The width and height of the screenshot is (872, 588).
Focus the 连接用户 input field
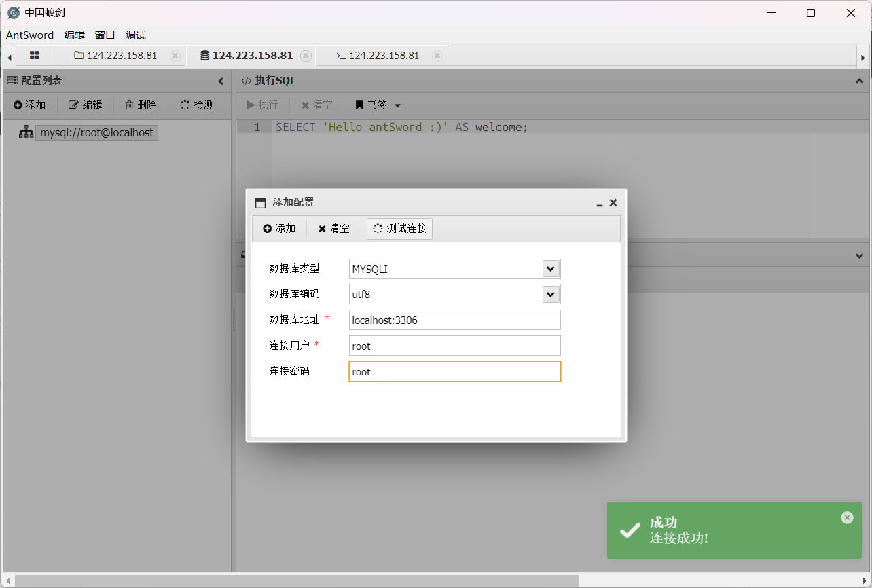(x=455, y=346)
